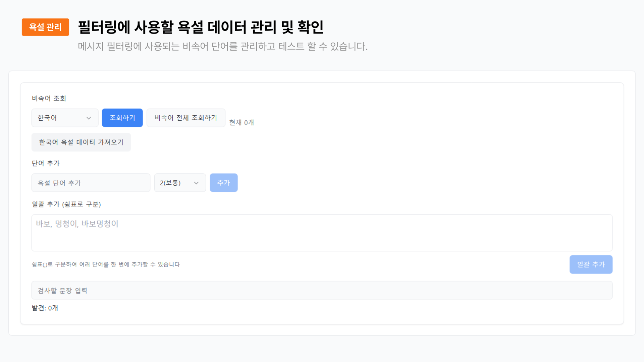
Task: Click the 현재 0개 count text
Action: (241, 123)
